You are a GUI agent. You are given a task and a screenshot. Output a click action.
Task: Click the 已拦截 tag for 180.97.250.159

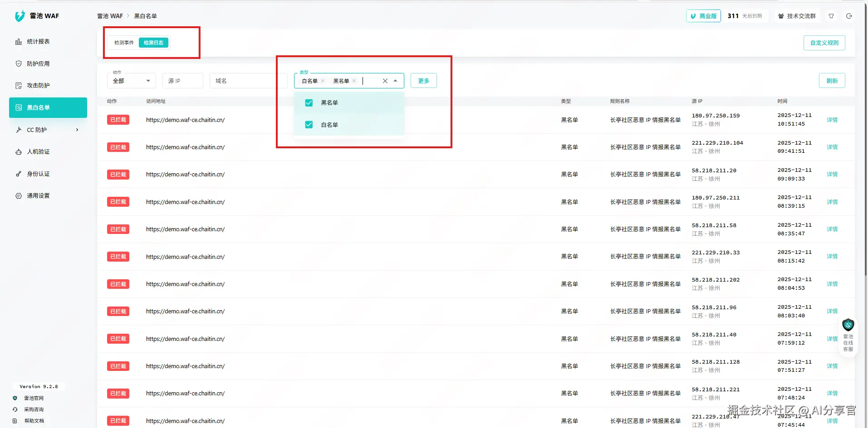118,120
